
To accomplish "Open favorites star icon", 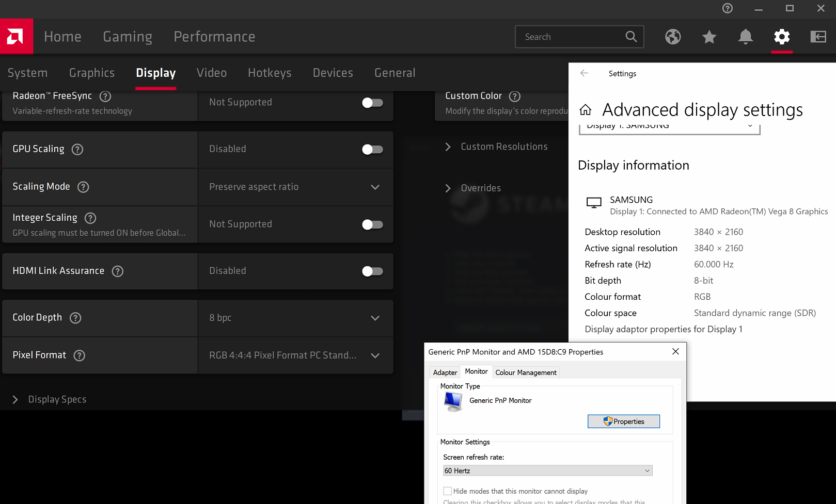I will [x=709, y=37].
